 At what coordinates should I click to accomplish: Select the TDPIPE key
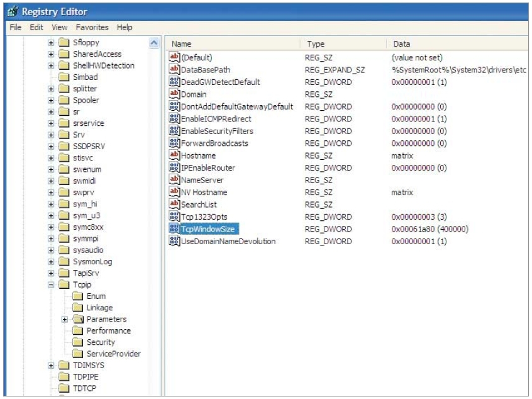point(86,376)
